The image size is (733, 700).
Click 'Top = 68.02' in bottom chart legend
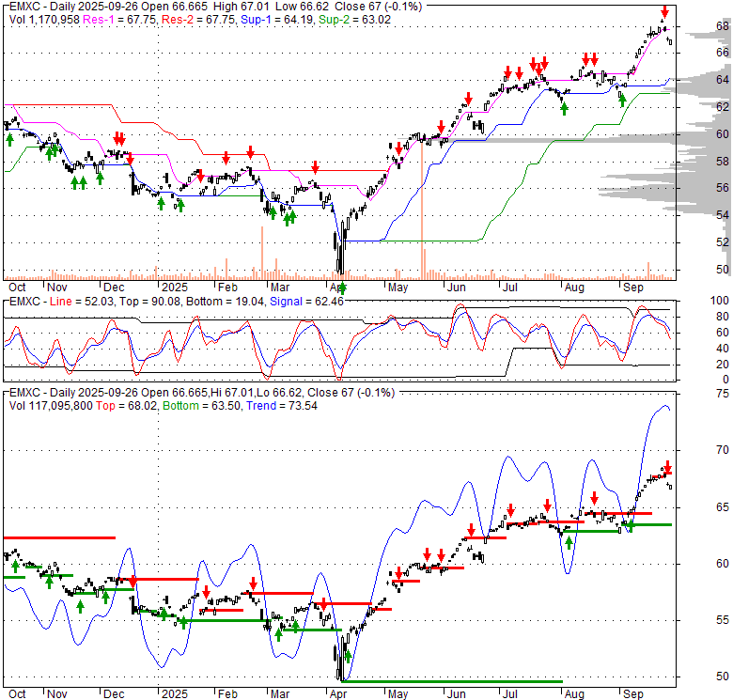(x=127, y=406)
